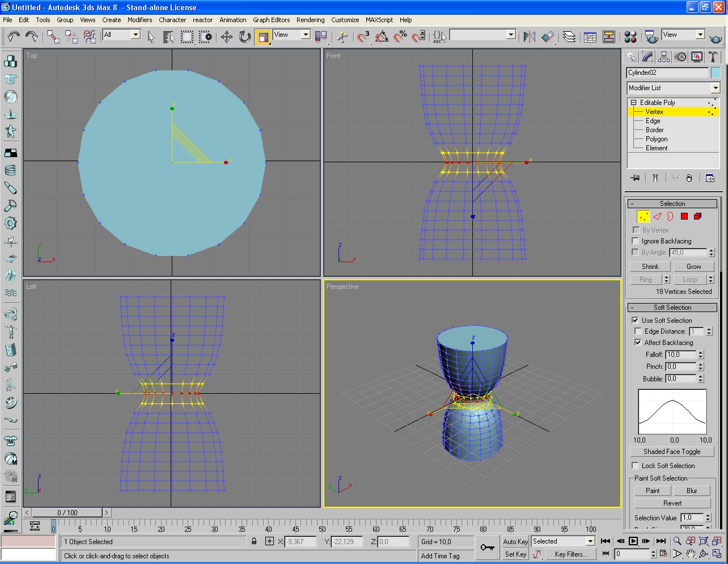The width and height of the screenshot is (728, 564).
Task: Collapse the Selection rollout header
Action: tap(672, 204)
